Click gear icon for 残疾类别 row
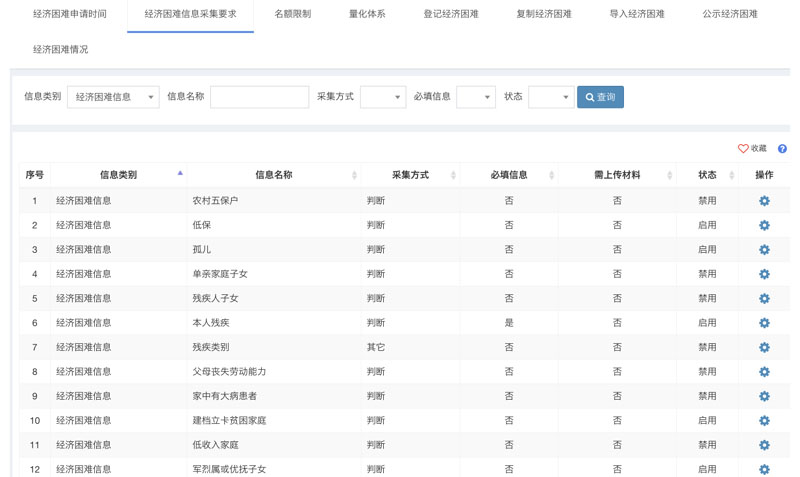800x477 pixels. pyautogui.click(x=764, y=347)
